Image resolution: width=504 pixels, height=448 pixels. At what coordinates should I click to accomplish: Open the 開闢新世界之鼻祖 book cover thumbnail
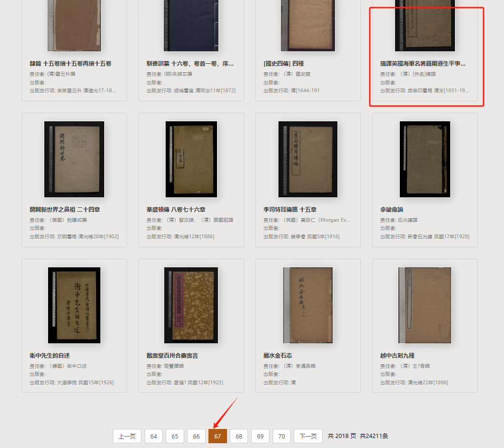pyautogui.click(x=74, y=159)
